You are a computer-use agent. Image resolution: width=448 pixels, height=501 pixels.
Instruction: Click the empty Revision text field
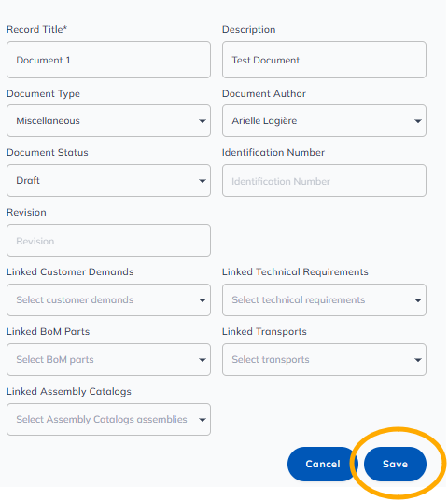click(108, 241)
